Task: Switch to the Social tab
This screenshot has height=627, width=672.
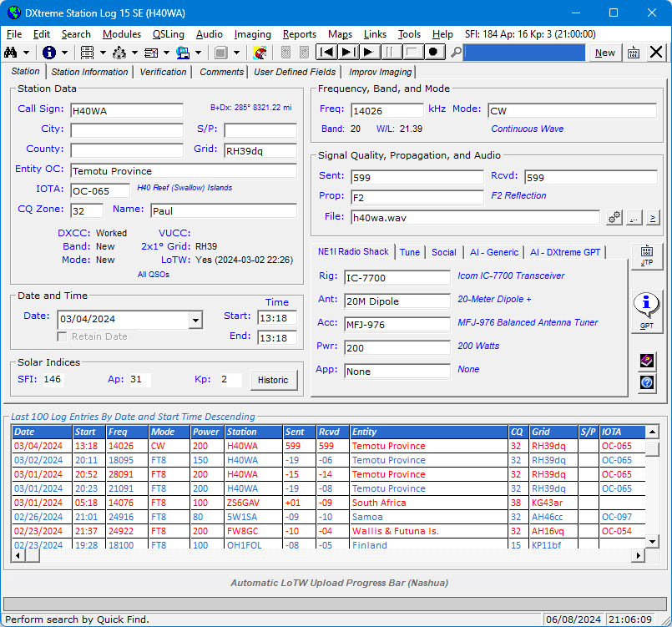Action: pos(443,252)
